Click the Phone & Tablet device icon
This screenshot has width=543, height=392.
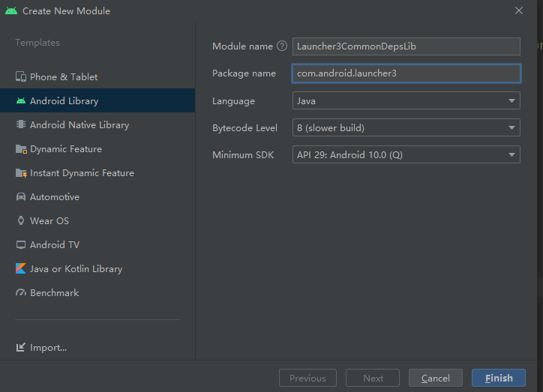(x=21, y=76)
